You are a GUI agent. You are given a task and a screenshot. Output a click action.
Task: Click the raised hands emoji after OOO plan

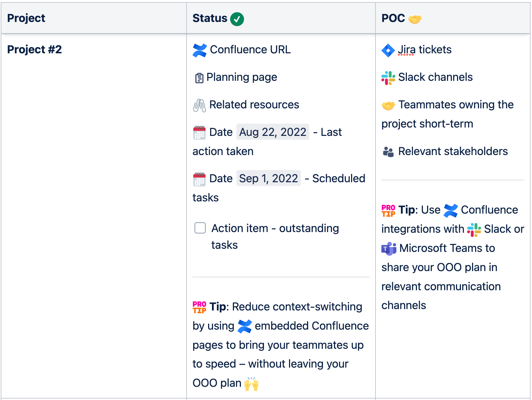[x=251, y=384]
